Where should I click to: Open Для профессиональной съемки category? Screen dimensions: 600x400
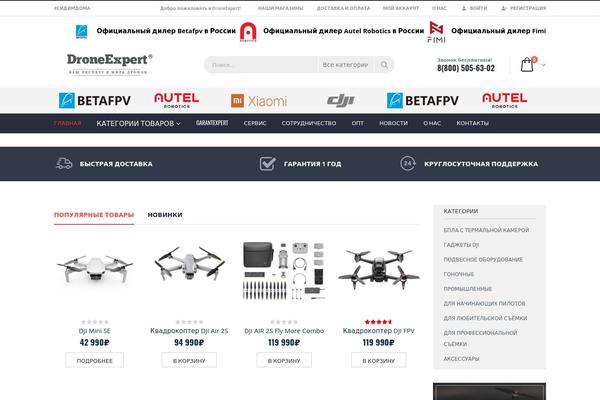tap(480, 338)
